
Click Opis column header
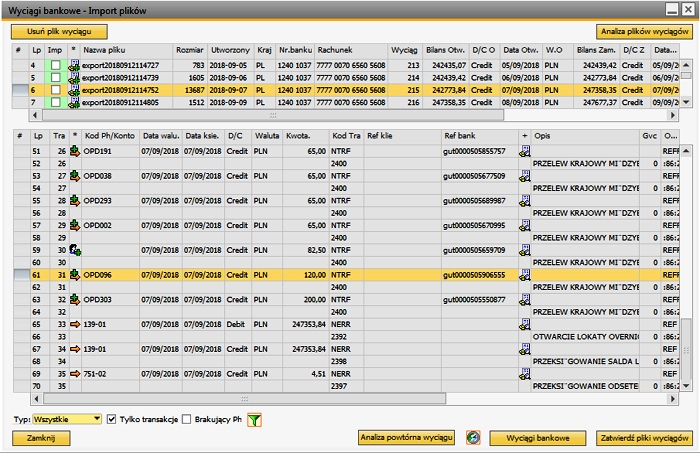[585, 136]
